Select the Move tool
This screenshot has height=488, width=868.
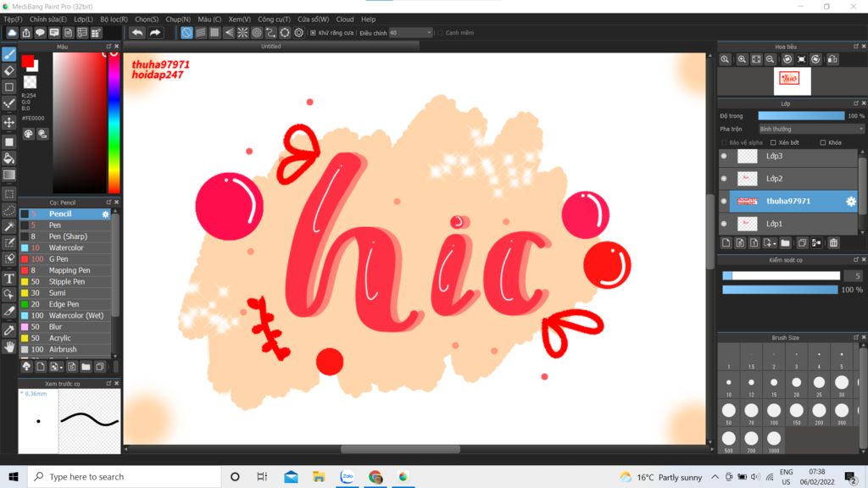tap(8, 122)
